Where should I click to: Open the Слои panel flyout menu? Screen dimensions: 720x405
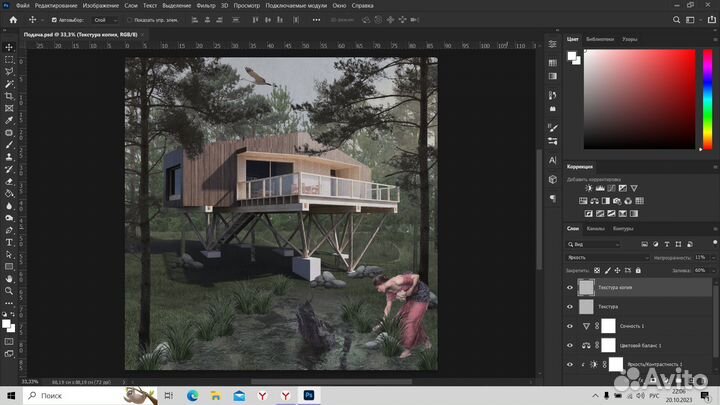pyautogui.click(x=715, y=229)
